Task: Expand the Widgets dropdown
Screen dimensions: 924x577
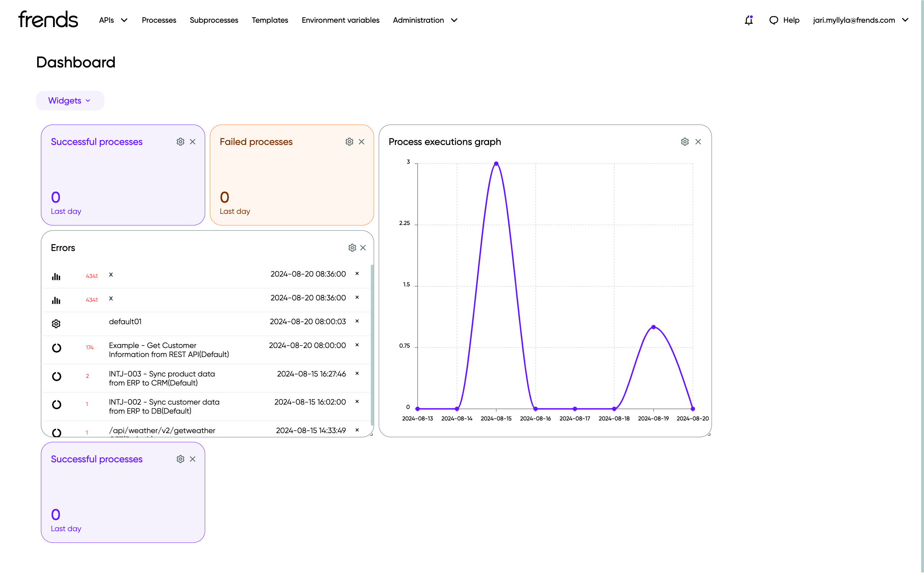Action: tap(70, 101)
